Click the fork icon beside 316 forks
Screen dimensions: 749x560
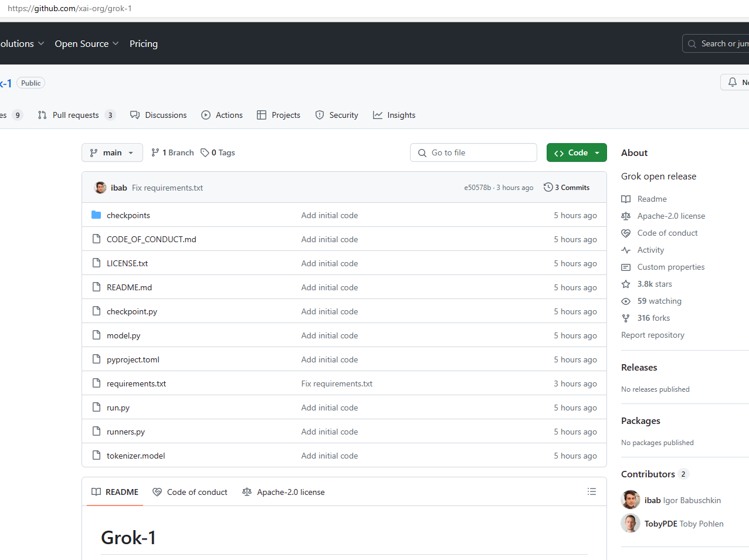pos(626,318)
